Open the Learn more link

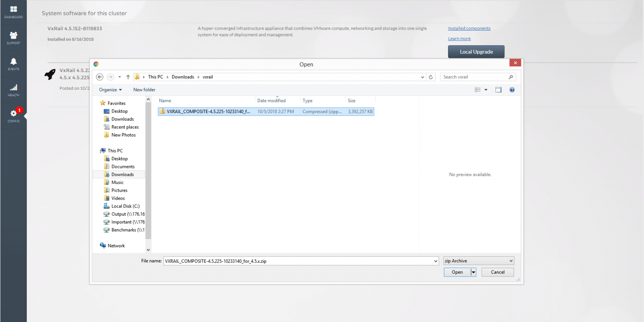459,39
